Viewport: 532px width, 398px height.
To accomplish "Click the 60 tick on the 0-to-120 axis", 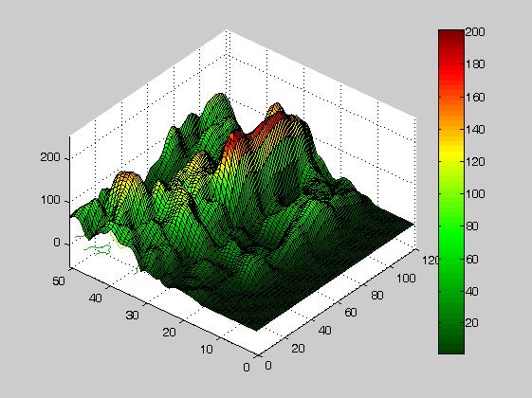I will point(351,312).
